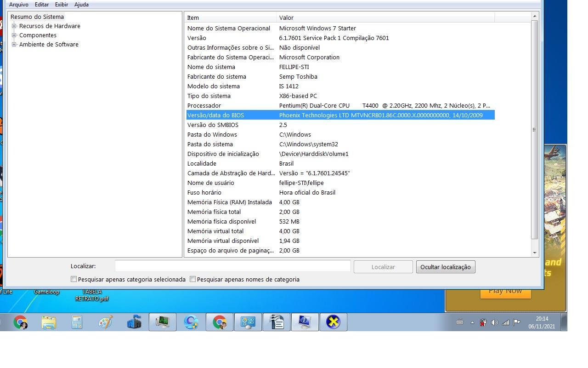Open Windows Explorer folder icon in taskbar
The height and width of the screenshot is (368, 588).
tap(49, 322)
